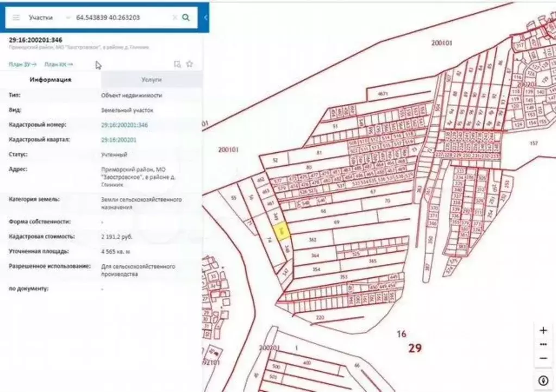Open cadastral number 29:16:200201:346 link
The height and width of the screenshot is (392, 556).
124,125
